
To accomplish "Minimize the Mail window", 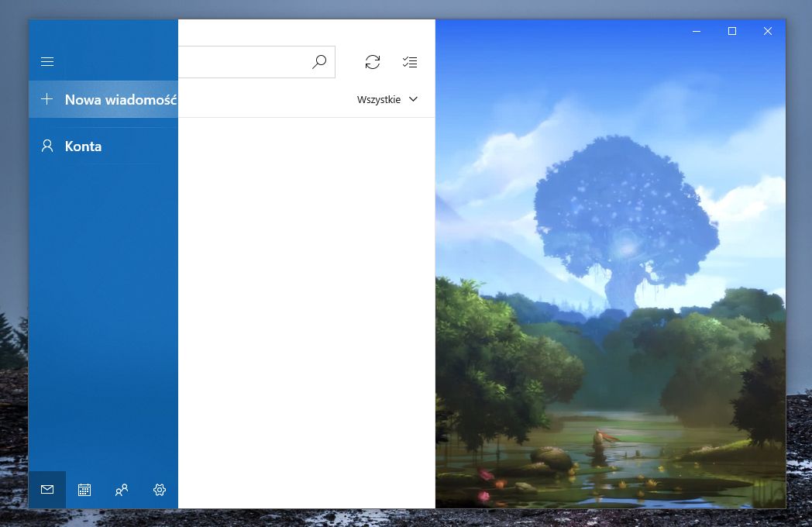I will point(697,31).
